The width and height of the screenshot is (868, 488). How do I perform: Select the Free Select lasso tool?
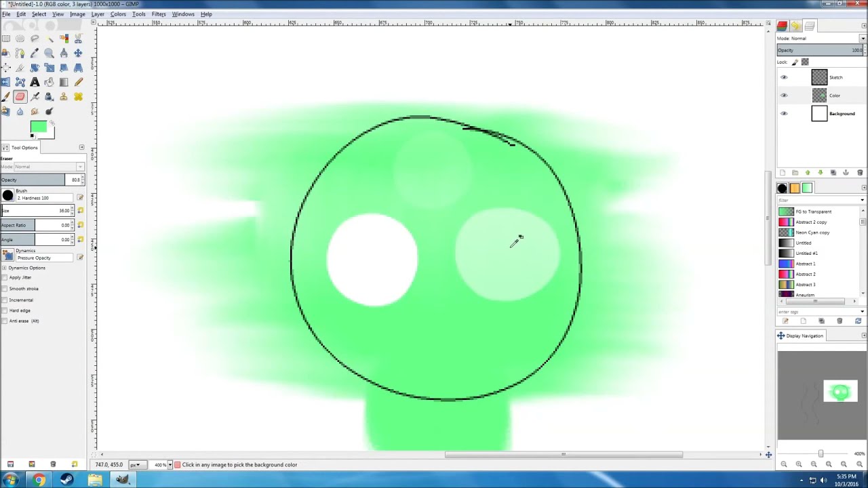click(x=35, y=39)
